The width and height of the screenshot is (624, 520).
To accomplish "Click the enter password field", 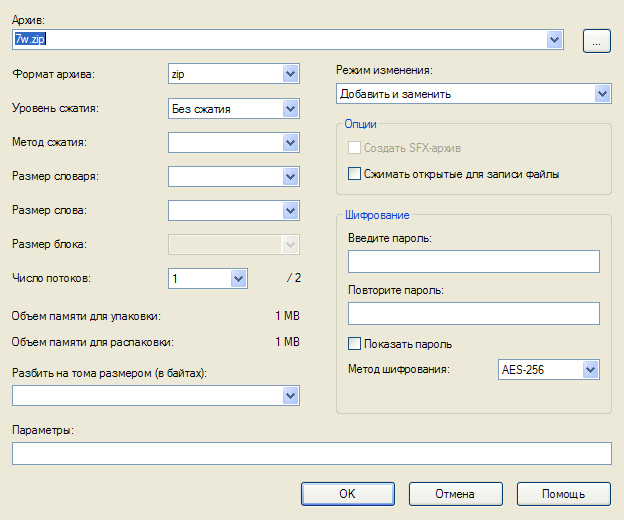I will point(473,262).
